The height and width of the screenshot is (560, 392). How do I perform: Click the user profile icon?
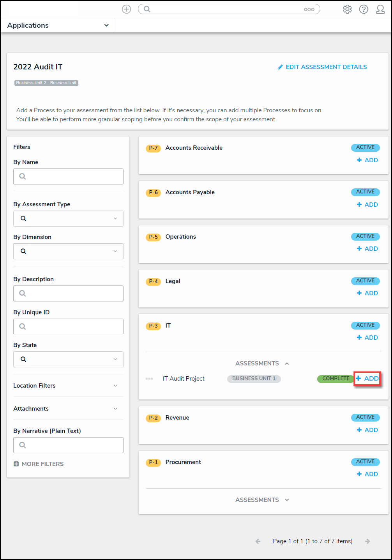380,9
